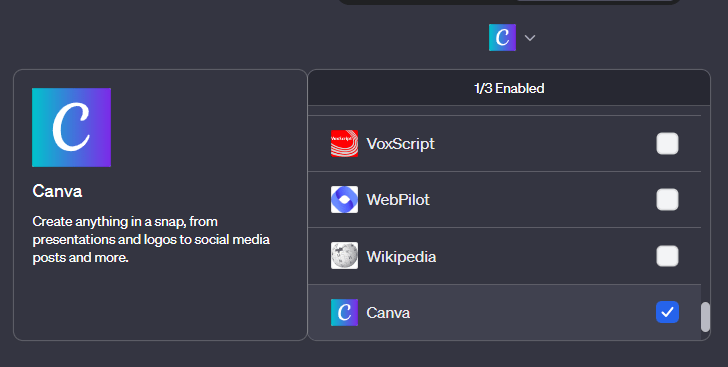The image size is (728, 367).
Task: Select the WebPilot list entry label
Action: [398, 200]
